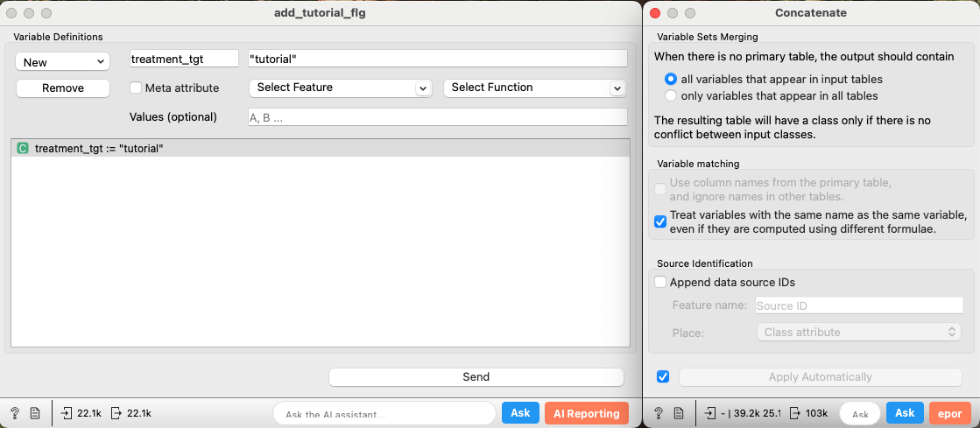Screen dimensions: 980x428
Task: Click the Send button
Action: tap(476, 376)
